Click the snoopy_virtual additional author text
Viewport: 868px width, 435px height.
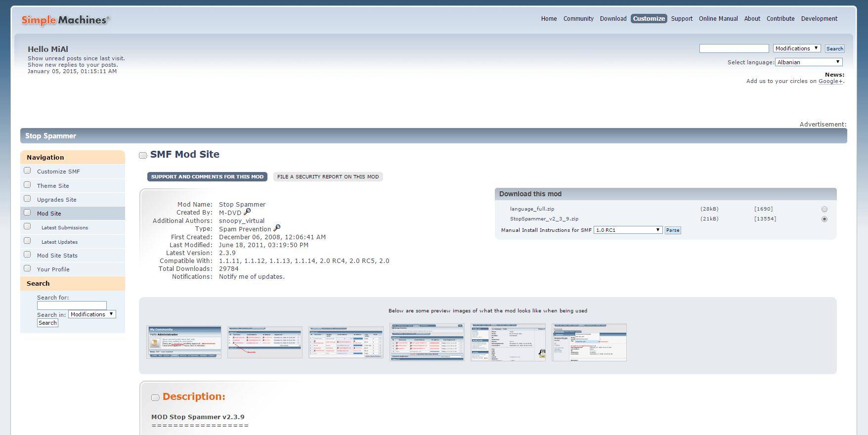click(x=242, y=221)
